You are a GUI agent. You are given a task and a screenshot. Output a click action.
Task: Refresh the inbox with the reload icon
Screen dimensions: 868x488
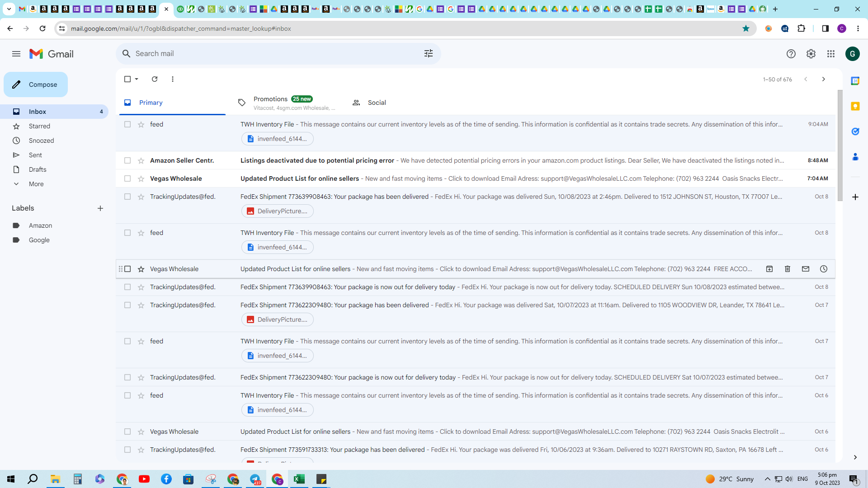(x=155, y=79)
